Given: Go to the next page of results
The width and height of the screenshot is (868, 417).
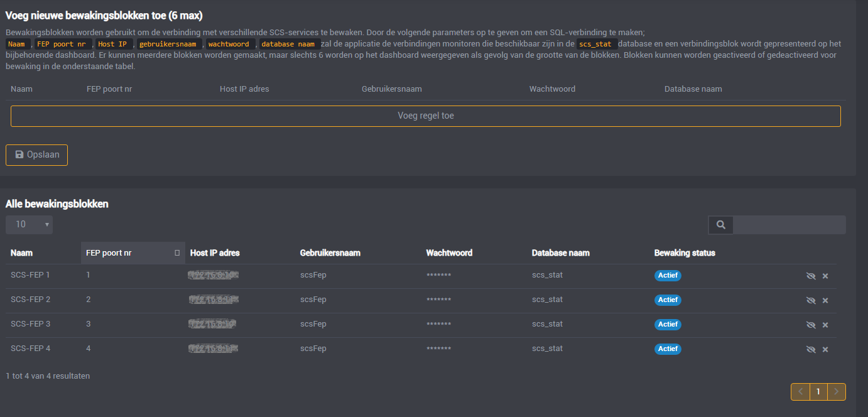Looking at the screenshot, I should [x=837, y=392].
